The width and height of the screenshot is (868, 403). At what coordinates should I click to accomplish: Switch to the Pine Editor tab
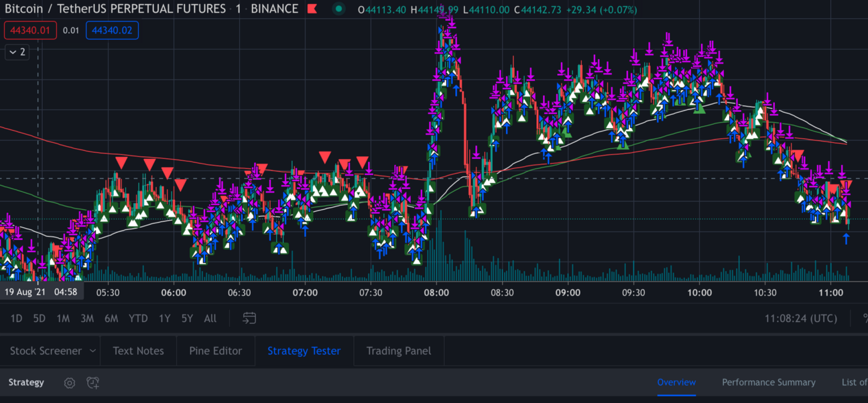click(x=215, y=351)
